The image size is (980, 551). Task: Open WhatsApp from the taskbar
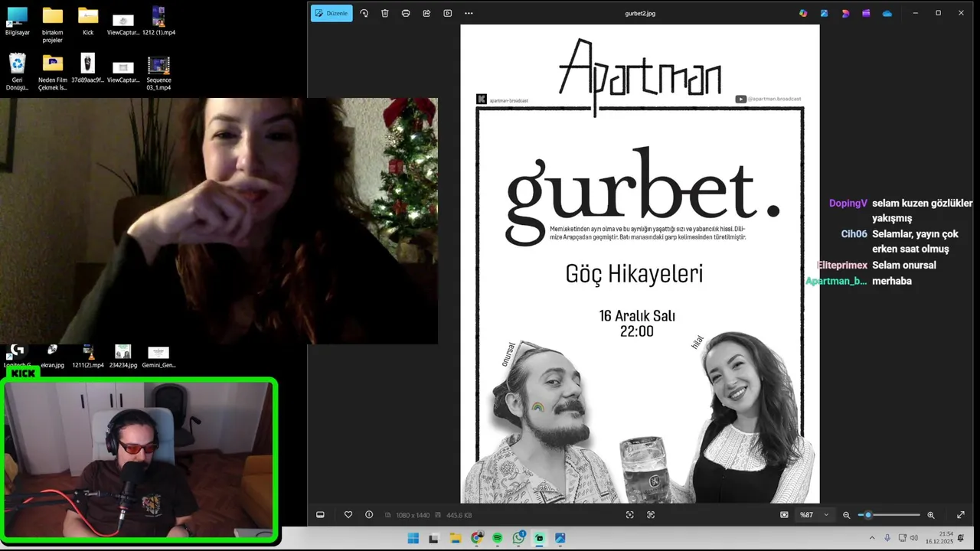(x=518, y=538)
